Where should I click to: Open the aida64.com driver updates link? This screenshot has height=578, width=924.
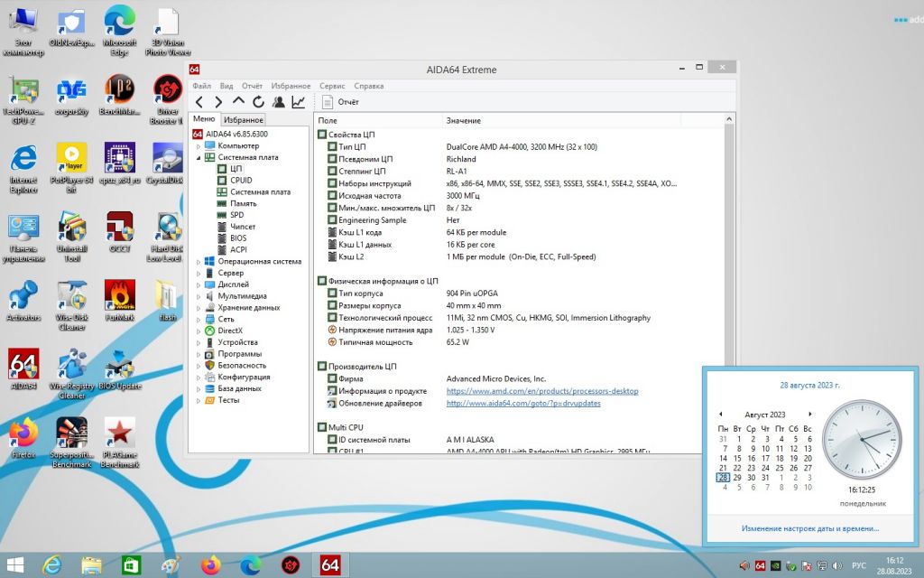523,404
